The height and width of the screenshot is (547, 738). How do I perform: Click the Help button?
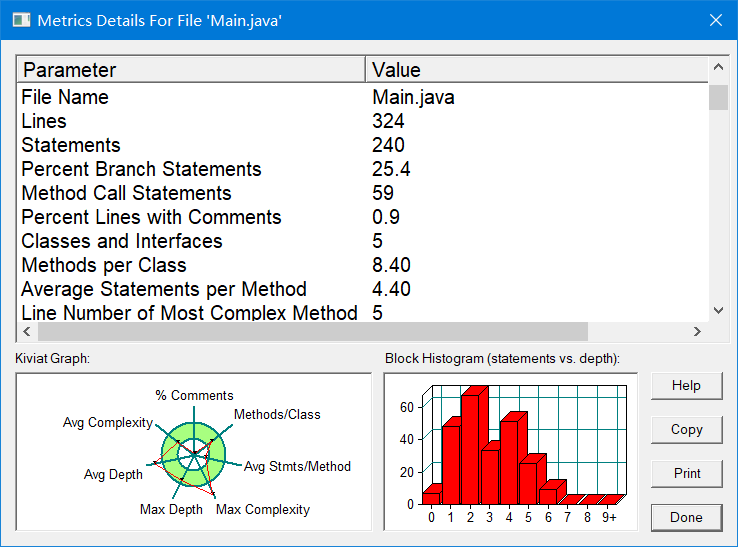point(686,386)
